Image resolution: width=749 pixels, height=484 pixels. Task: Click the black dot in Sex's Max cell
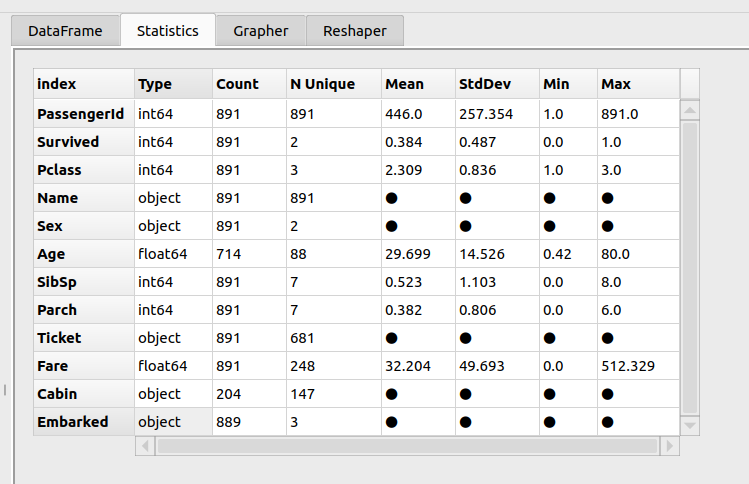coord(608,226)
